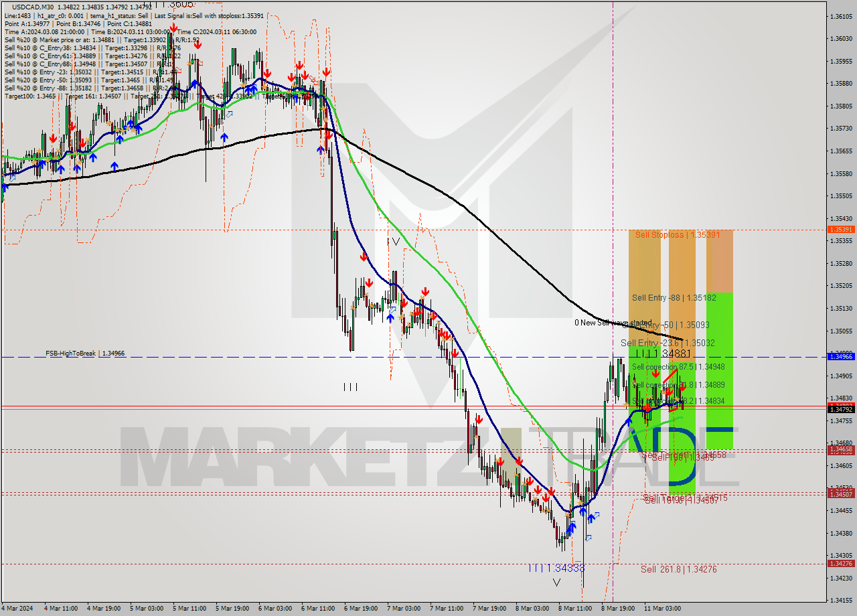Viewport: 857px width, 616px height.
Task: Click the '11 Mar 03:00' time axis label
Action: [662, 609]
